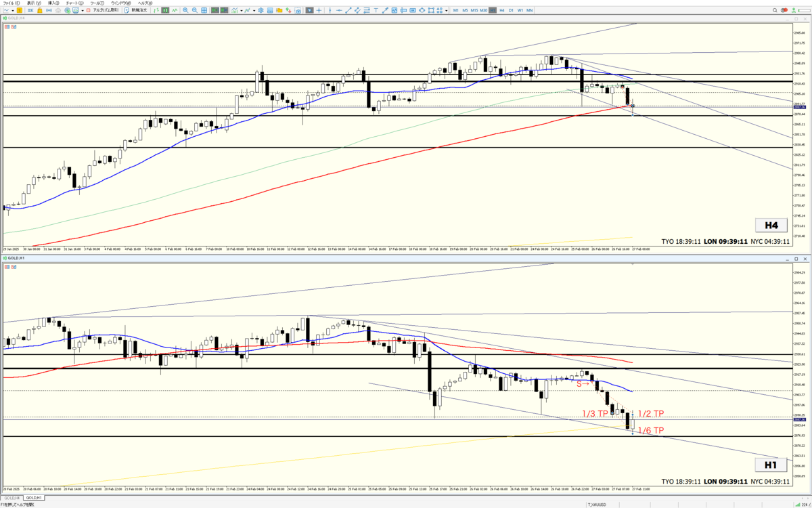812x508 pixels.
Task: Click the red-green arrows icon
Action: 288,10
